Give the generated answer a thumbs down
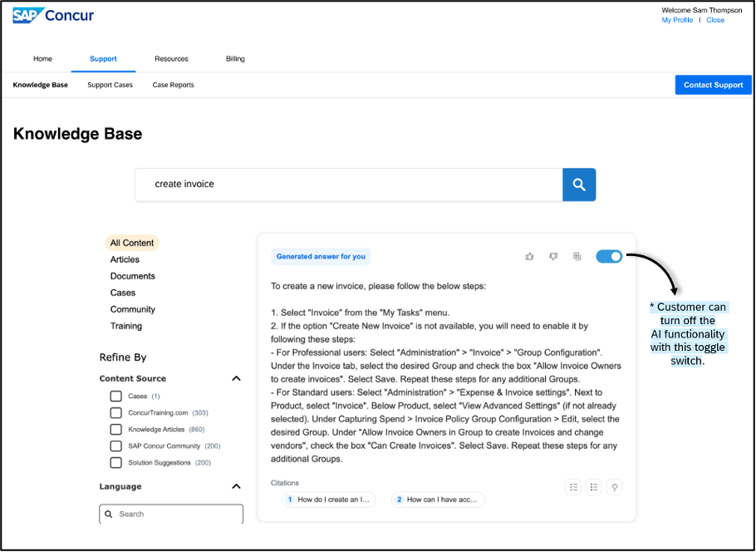The width and height of the screenshot is (756, 552). 553,257
